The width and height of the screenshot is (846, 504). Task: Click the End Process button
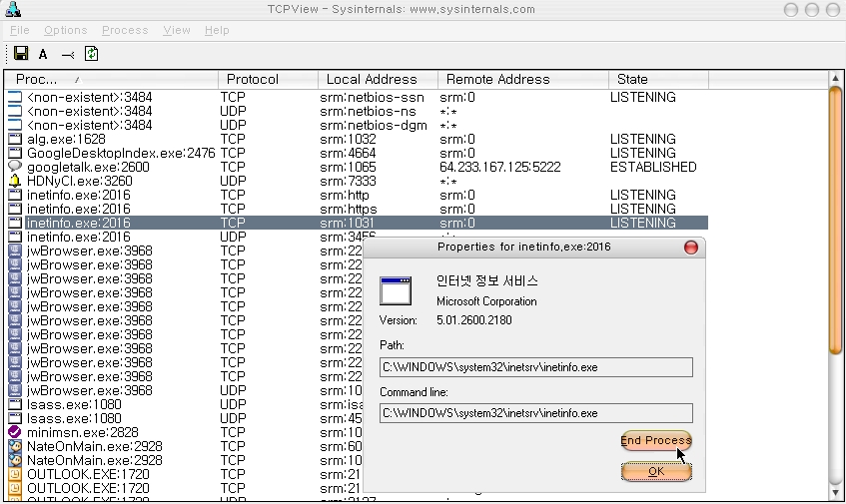(656, 440)
